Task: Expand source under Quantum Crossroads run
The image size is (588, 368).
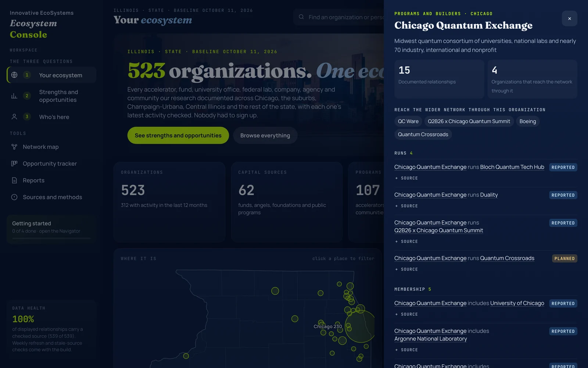Action: [x=406, y=269]
